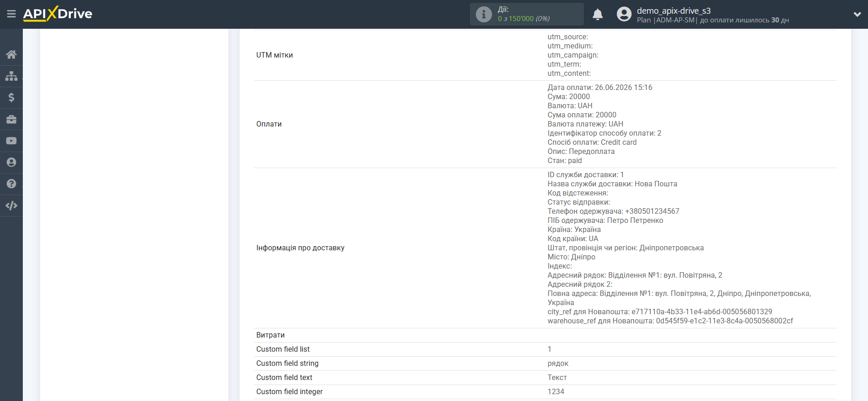Screen dimensions: 868x401
Task: Open the user profile sidebar icon
Action: pyautogui.click(x=11, y=162)
